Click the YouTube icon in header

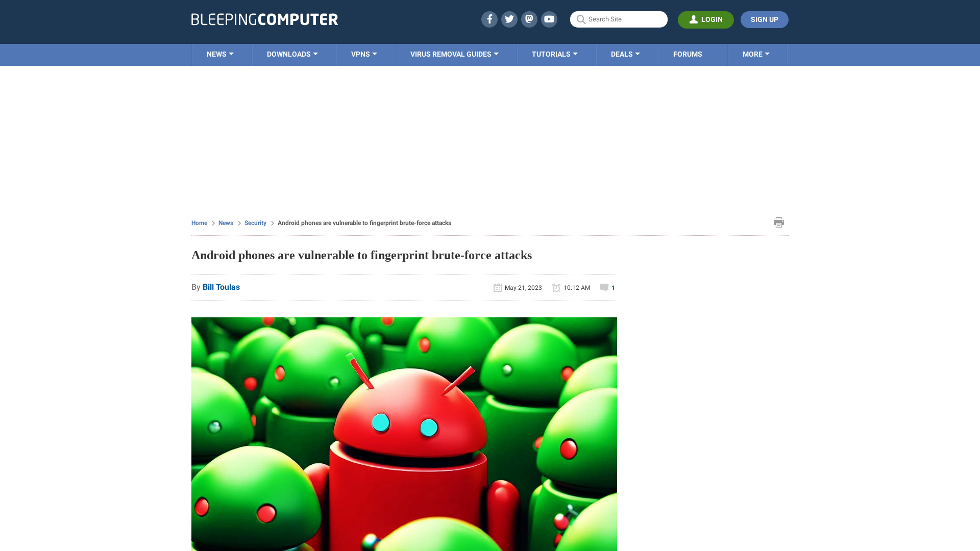coord(549,19)
